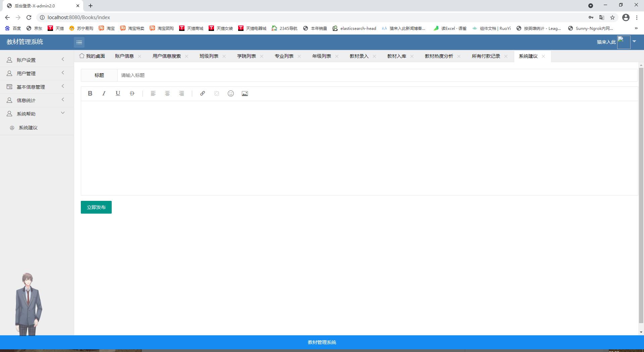Insert an image into editor
Image resolution: width=644 pixels, height=352 pixels.
point(245,93)
